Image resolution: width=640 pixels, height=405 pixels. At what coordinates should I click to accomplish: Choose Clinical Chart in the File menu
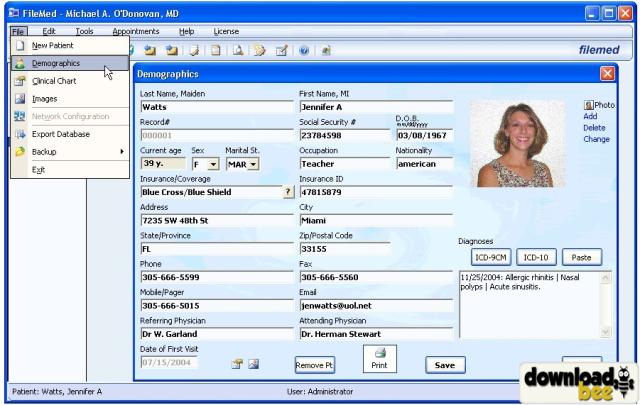[x=57, y=81]
